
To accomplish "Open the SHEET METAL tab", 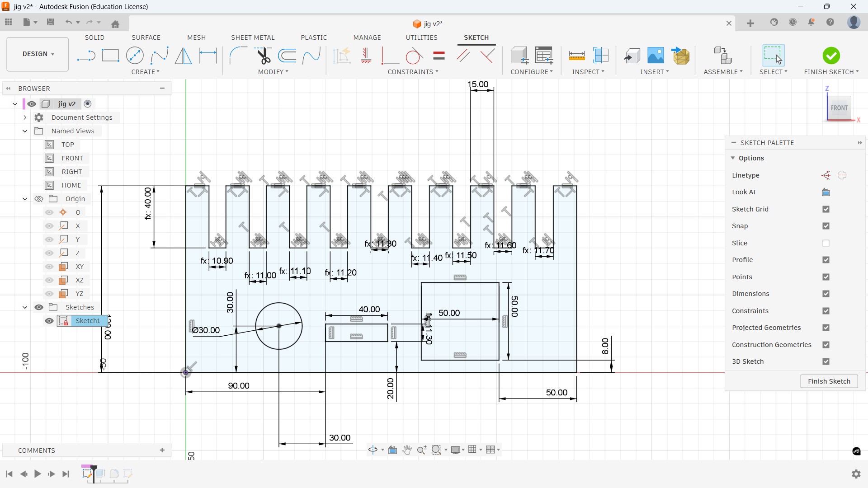I will [253, 38].
